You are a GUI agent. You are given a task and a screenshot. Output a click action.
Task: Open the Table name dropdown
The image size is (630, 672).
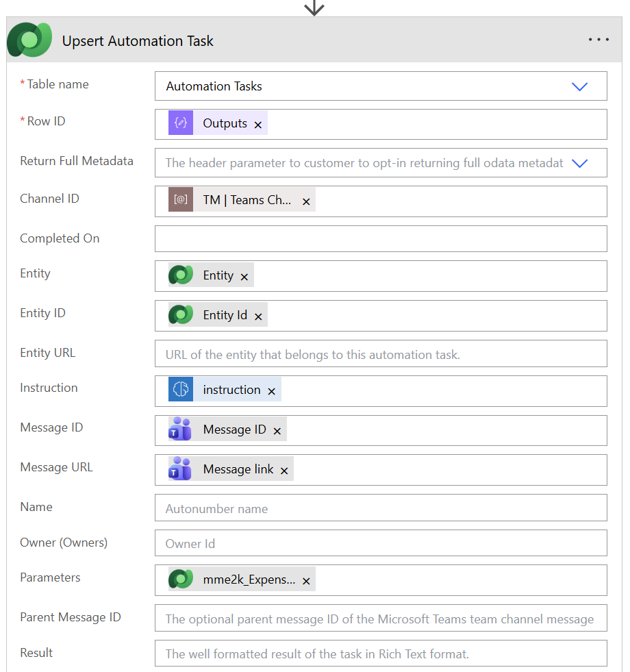[x=579, y=86]
